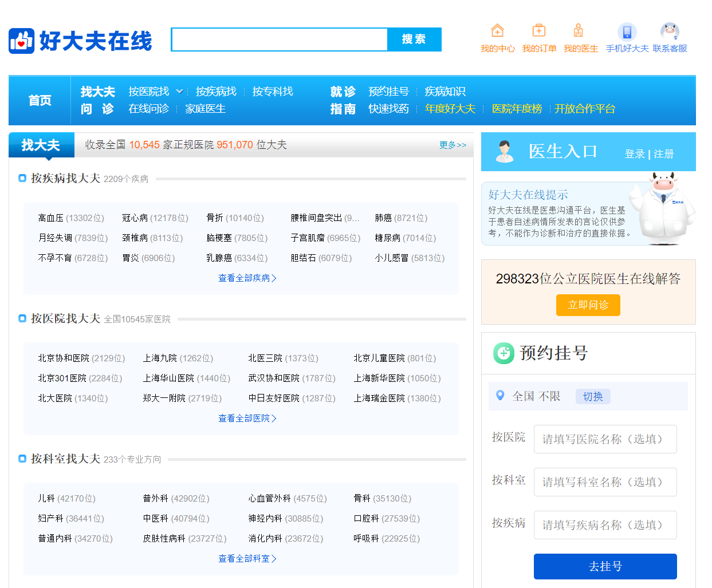The height and width of the screenshot is (588, 712).
Task: Open 预约挂号 in navigation menu
Action: [x=388, y=92]
